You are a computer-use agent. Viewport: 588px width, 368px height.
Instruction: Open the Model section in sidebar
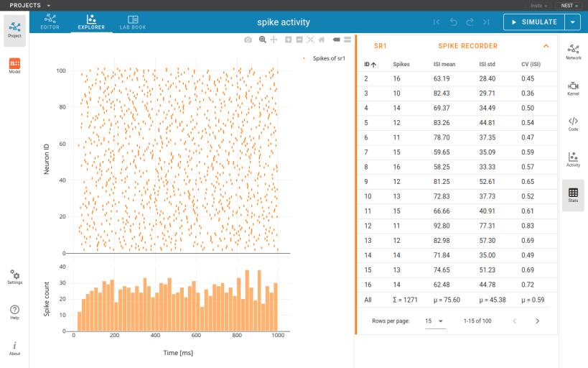pyautogui.click(x=14, y=65)
